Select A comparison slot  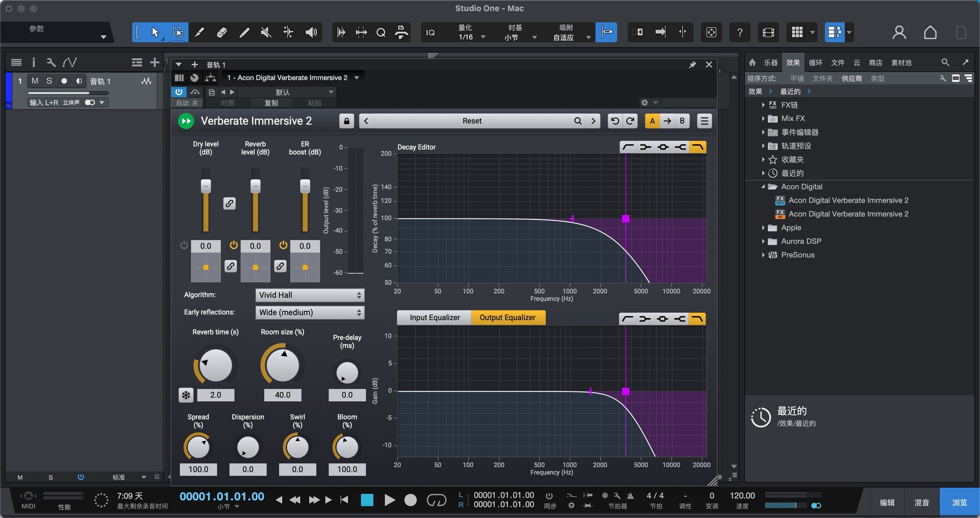[652, 121]
